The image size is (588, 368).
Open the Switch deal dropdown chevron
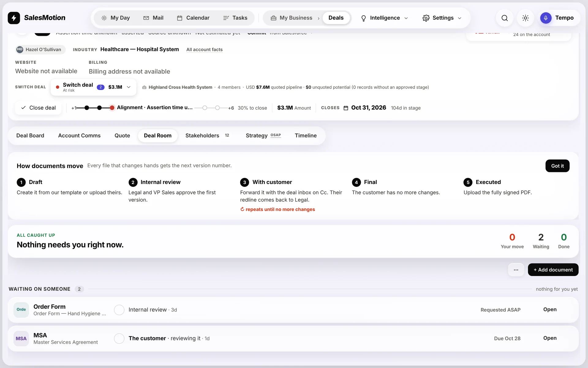(x=129, y=87)
